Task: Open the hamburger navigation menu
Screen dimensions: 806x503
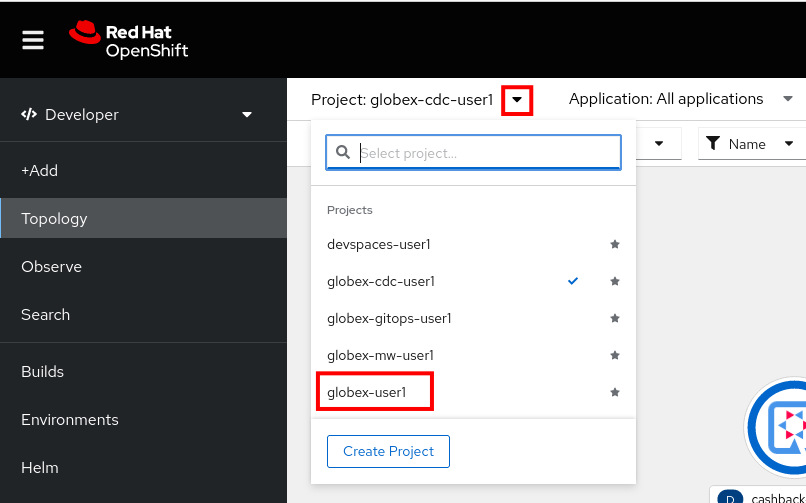Action: pos(33,40)
